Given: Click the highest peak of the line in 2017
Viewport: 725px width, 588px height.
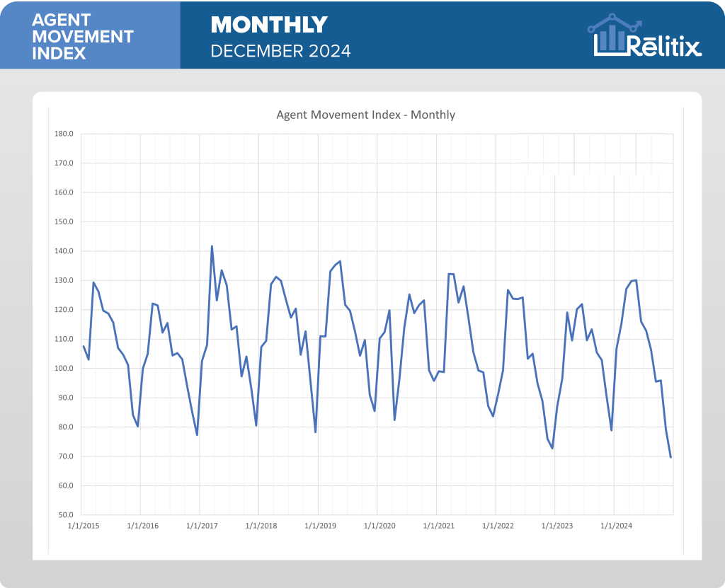Looking at the screenshot, I should coord(212,246).
